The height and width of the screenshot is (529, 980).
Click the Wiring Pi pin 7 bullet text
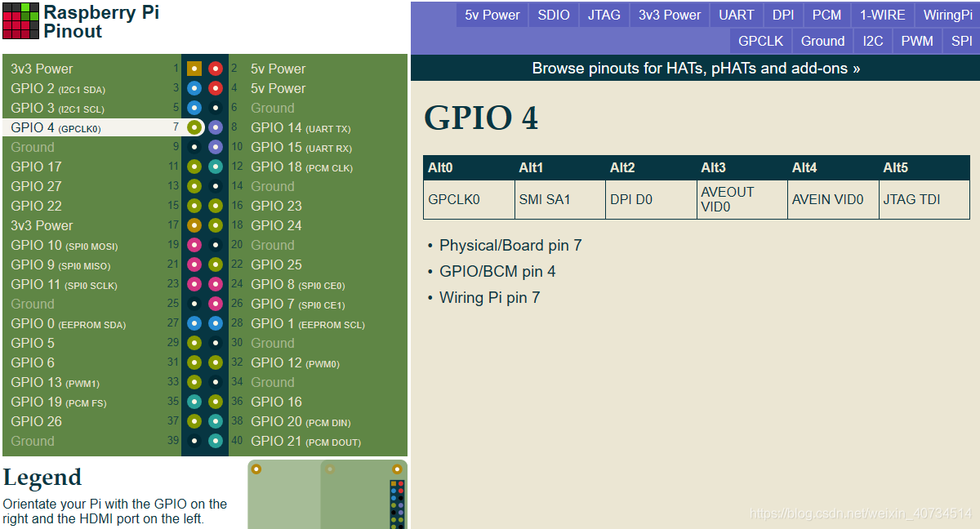point(489,297)
